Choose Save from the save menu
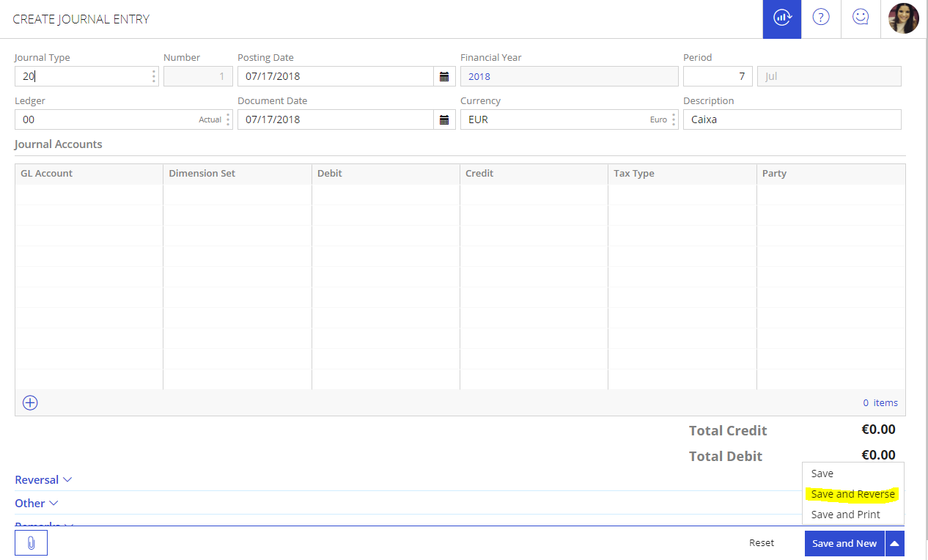 [x=853, y=474]
